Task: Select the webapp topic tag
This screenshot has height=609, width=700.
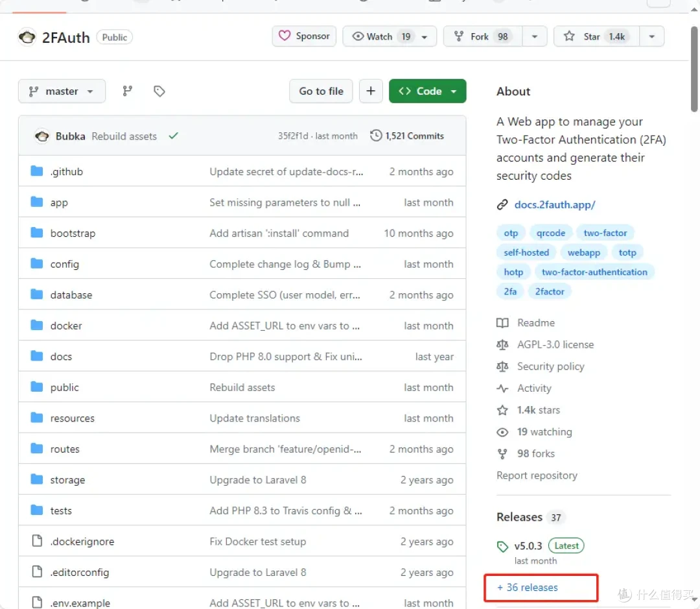Action: 583,252
